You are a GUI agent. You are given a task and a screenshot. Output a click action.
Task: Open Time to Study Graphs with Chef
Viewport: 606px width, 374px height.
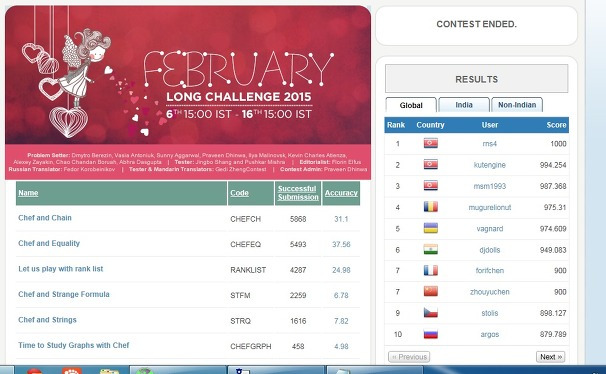coord(74,345)
